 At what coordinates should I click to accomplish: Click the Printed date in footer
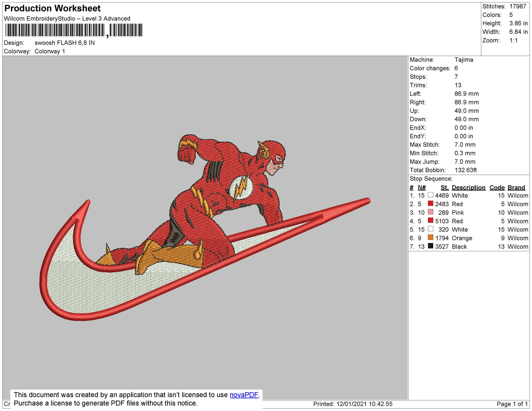[353, 404]
